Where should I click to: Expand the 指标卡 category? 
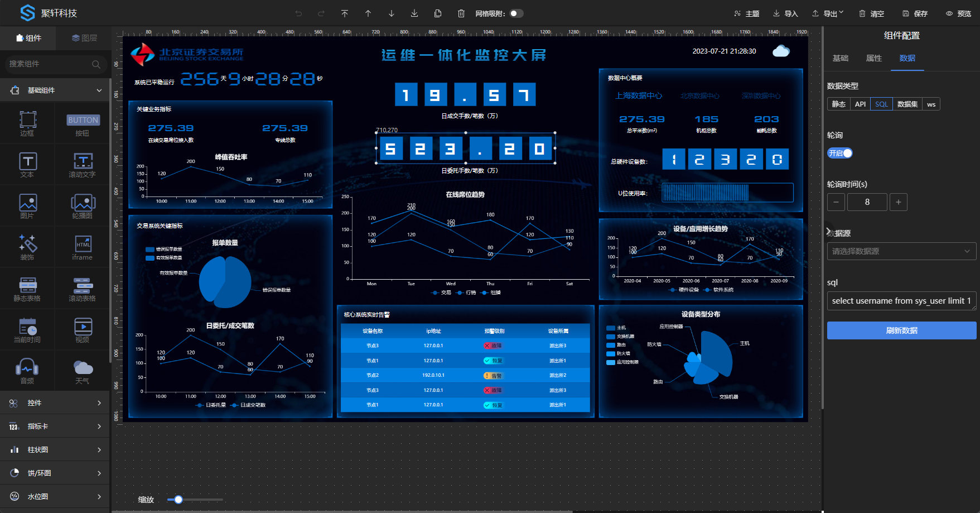[x=55, y=426]
